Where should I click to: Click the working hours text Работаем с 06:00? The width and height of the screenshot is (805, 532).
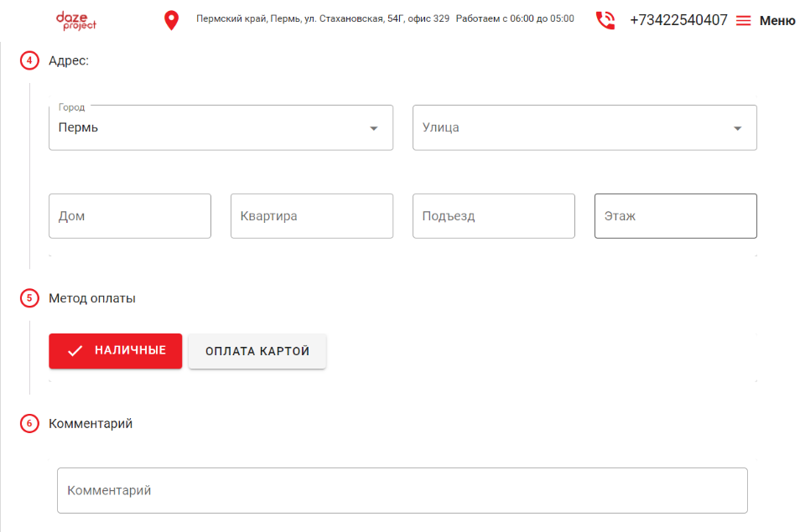[x=516, y=18]
